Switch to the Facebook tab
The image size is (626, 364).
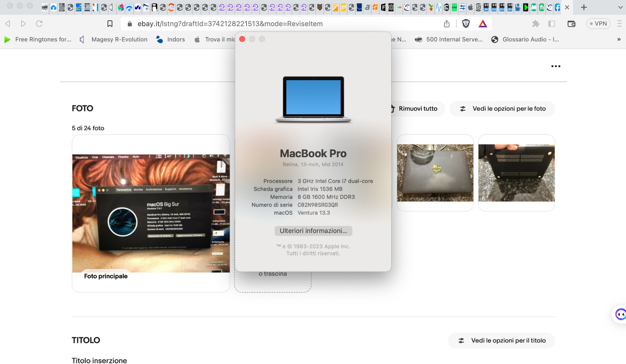pyautogui.click(x=558, y=7)
